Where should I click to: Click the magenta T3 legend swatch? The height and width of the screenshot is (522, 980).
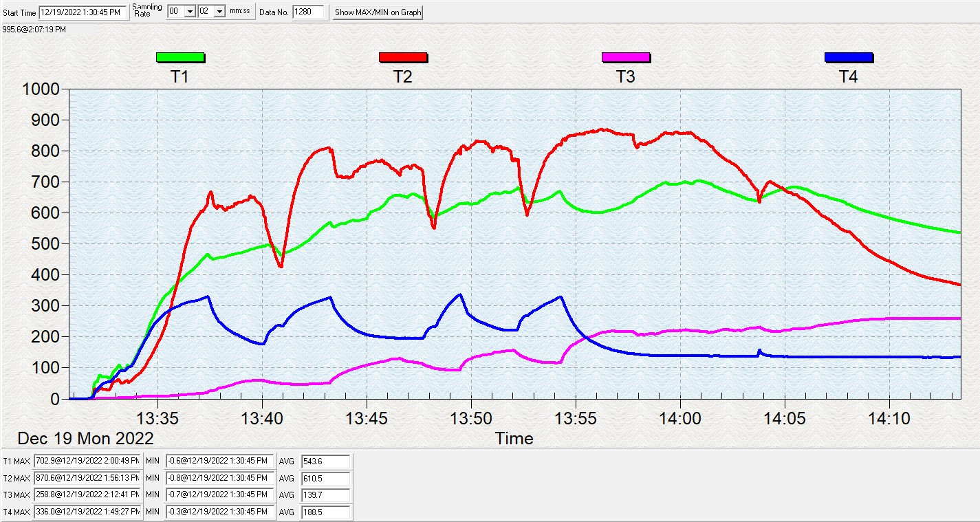click(626, 57)
